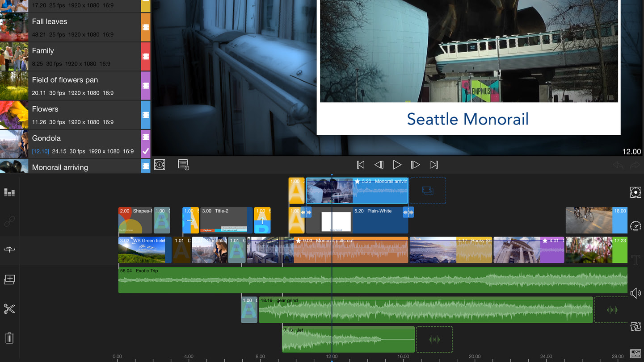Viewport: 644px width, 362px height.
Task: Tap the right trim handle on Plain-White
Action: (x=408, y=213)
